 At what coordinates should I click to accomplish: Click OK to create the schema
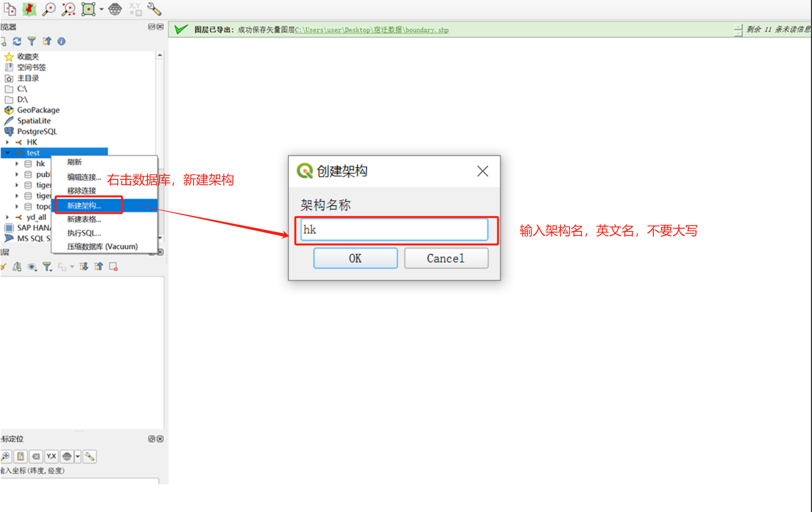355,258
